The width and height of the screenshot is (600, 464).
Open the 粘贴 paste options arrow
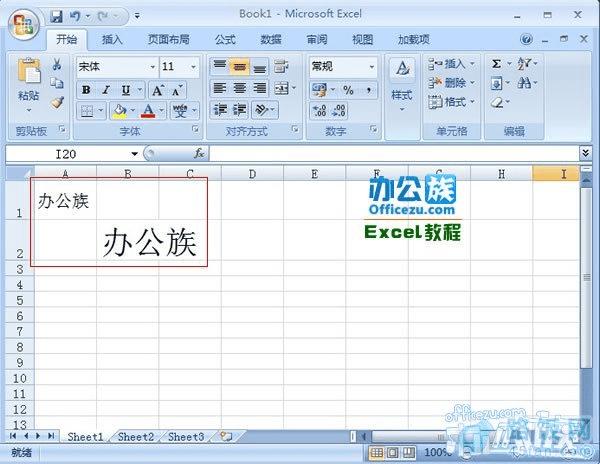(x=29, y=111)
